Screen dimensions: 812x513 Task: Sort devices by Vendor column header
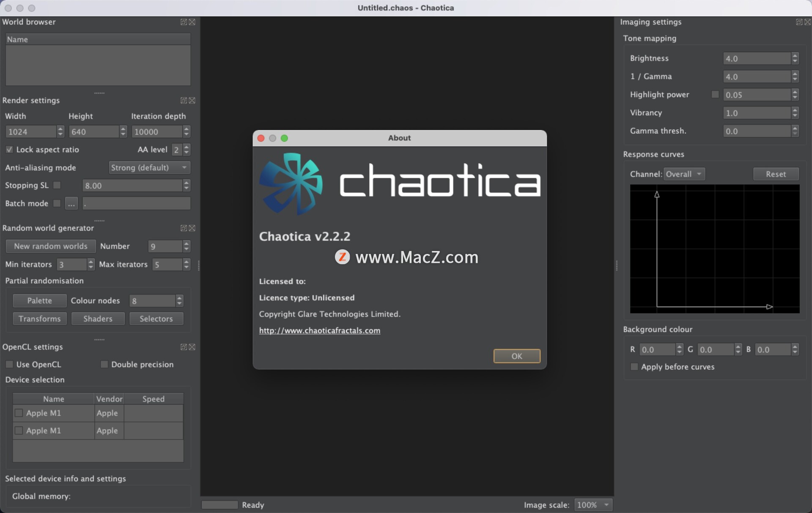(x=109, y=399)
